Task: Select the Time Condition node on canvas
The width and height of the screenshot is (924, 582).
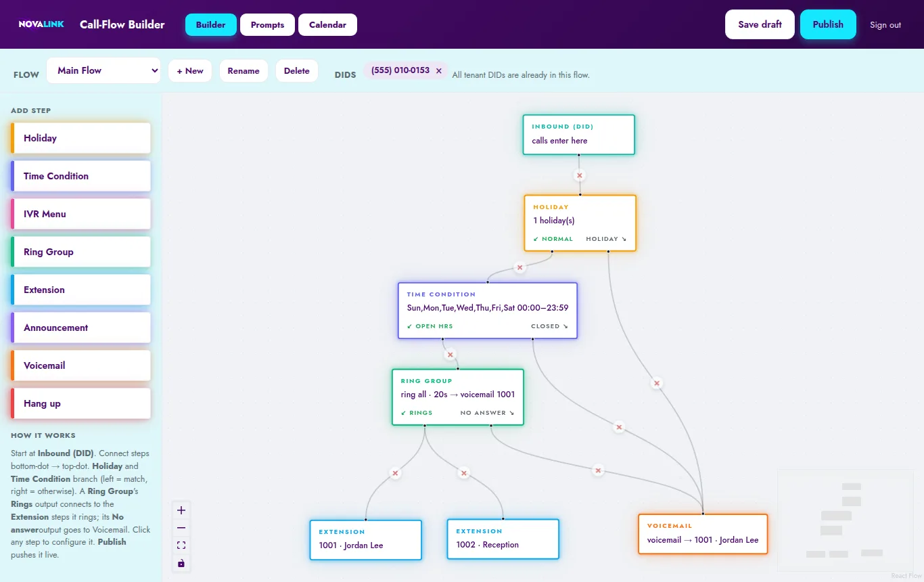Action: pos(488,311)
